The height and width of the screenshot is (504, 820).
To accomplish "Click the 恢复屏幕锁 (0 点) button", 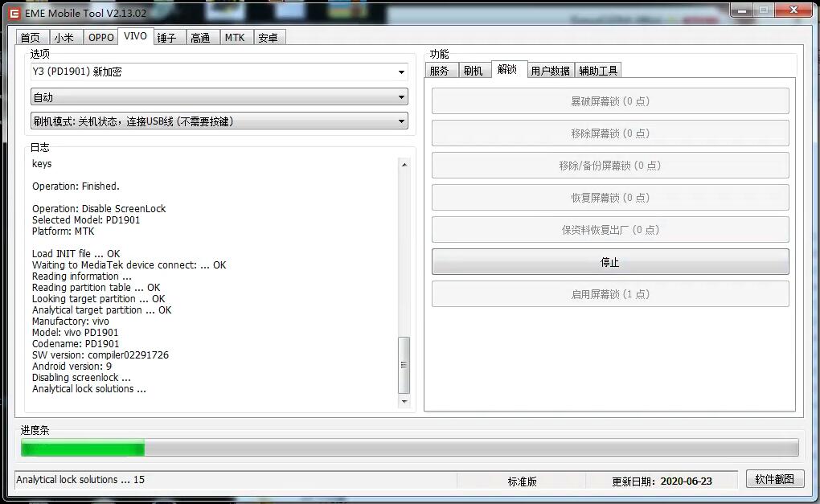I will [x=610, y=198].
